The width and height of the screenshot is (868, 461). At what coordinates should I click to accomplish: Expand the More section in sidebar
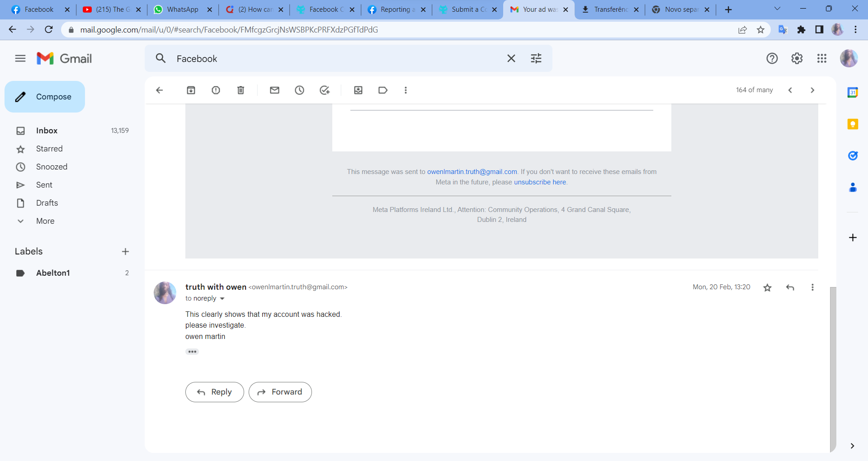click(x=45, y=221)
